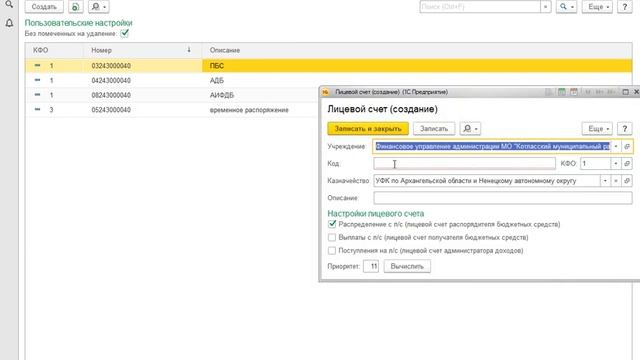Untick Без помеченных на удаление checkbox
The width and height of the screenshot is (640, 360).
coord(125,33)
